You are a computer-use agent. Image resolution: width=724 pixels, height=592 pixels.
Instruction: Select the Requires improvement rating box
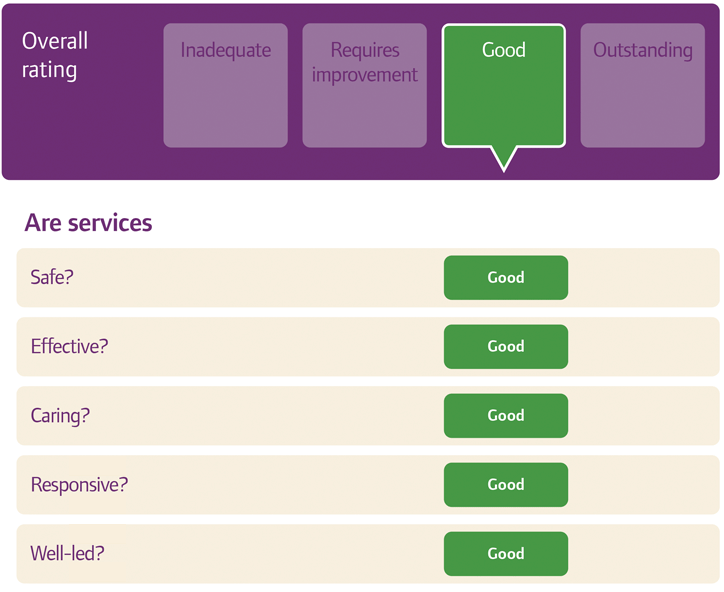click(364, 86)
